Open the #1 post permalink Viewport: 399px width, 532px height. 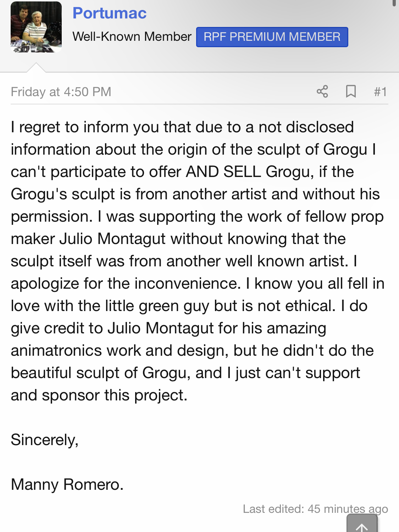point(380,92)
